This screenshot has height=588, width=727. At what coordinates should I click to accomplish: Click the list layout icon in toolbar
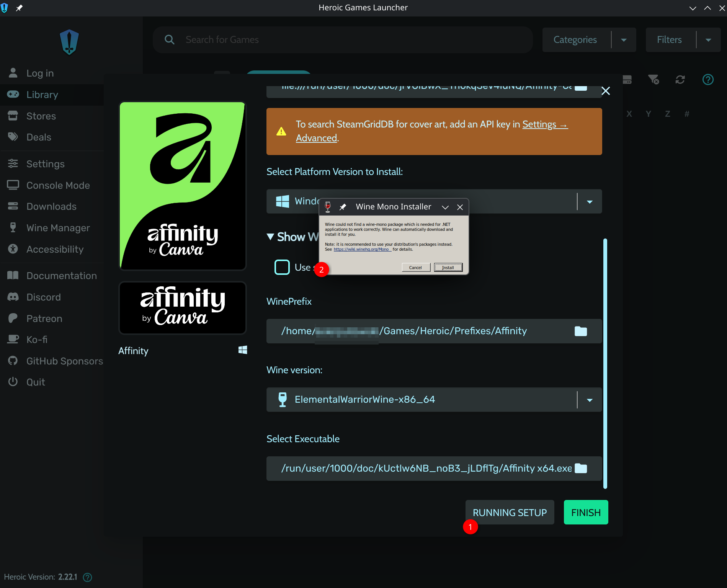click(627, 80)
